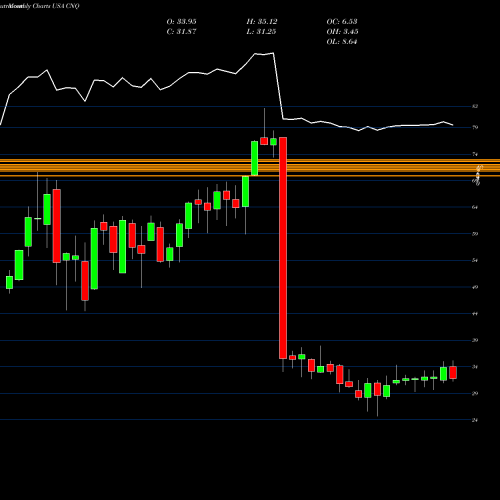
Task: Click the "OC: 6.53" readout
Action: (x=342, y=22)
